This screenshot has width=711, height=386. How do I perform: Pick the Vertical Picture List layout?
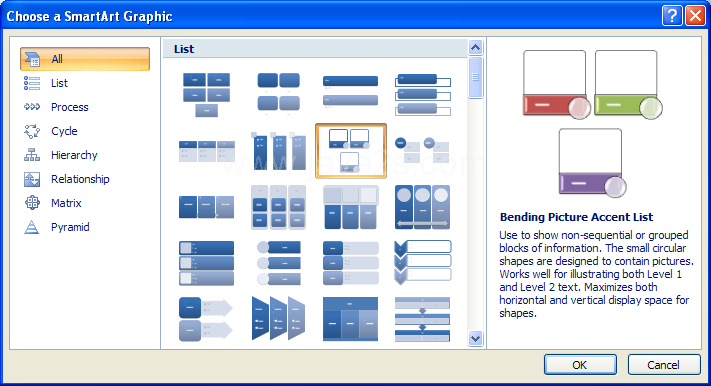(x=206, y=263)
